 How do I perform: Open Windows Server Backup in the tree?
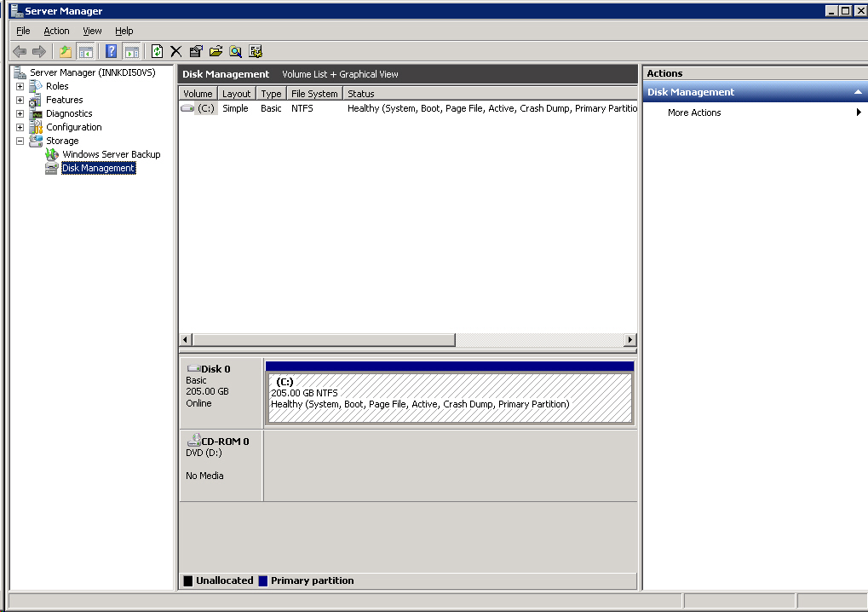(x=112, y=154)
